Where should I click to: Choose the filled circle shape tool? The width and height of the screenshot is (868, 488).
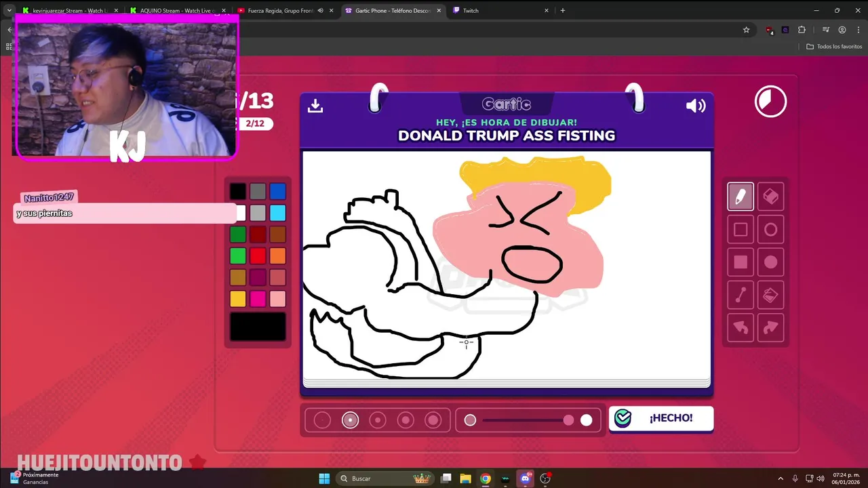tap(770, 262)
